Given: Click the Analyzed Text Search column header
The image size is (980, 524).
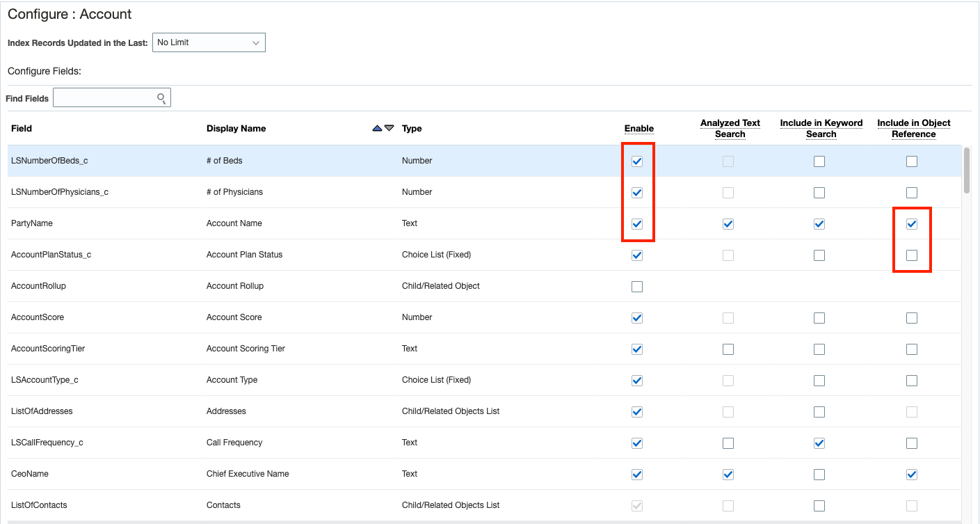Looking at the screenshot, I should pyautogui.click(x=730, y=128).
